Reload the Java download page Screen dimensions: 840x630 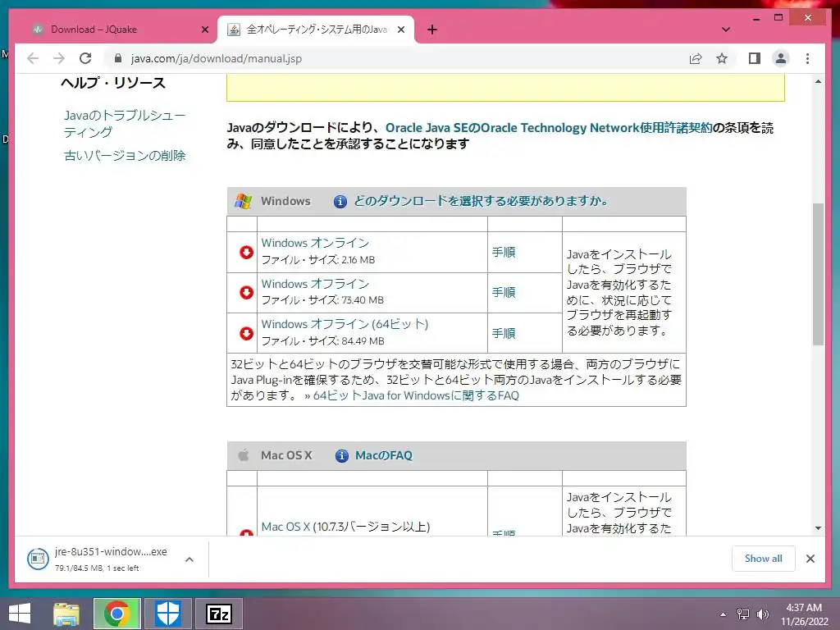(85, 58)
